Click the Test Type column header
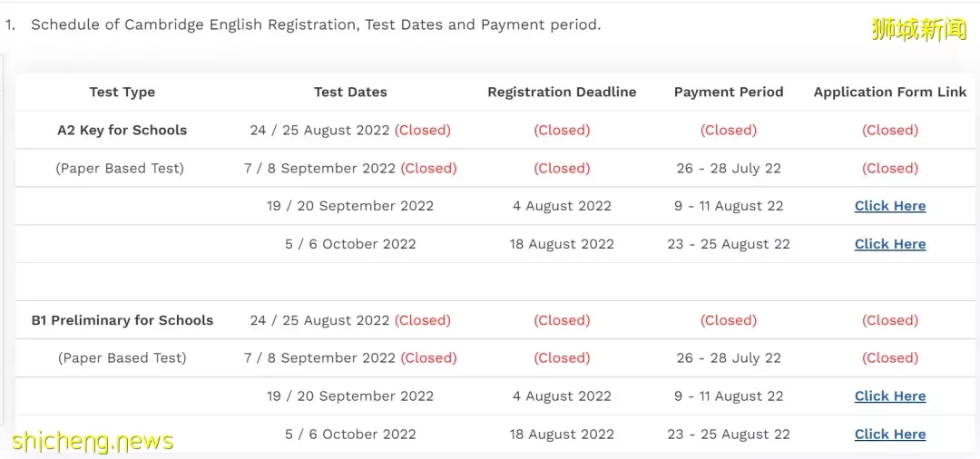The image size is (980, 459). (x=122, y=92)
